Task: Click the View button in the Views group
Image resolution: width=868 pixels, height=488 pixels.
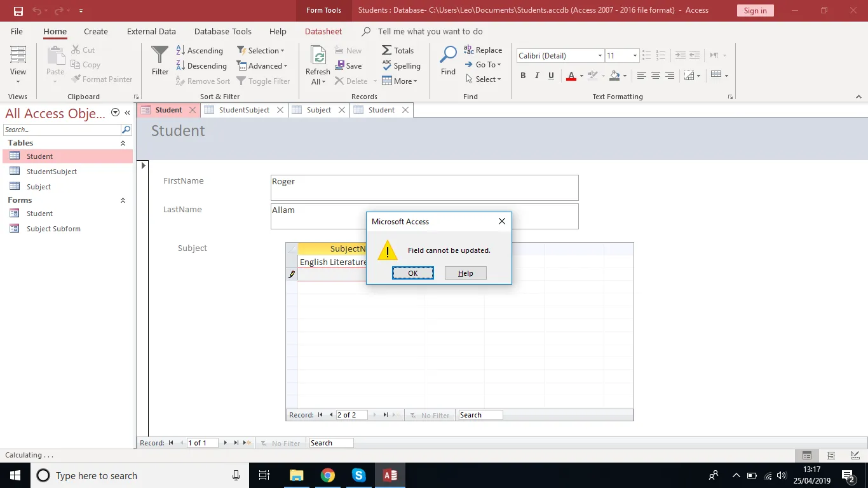Action: pos(18,65)
